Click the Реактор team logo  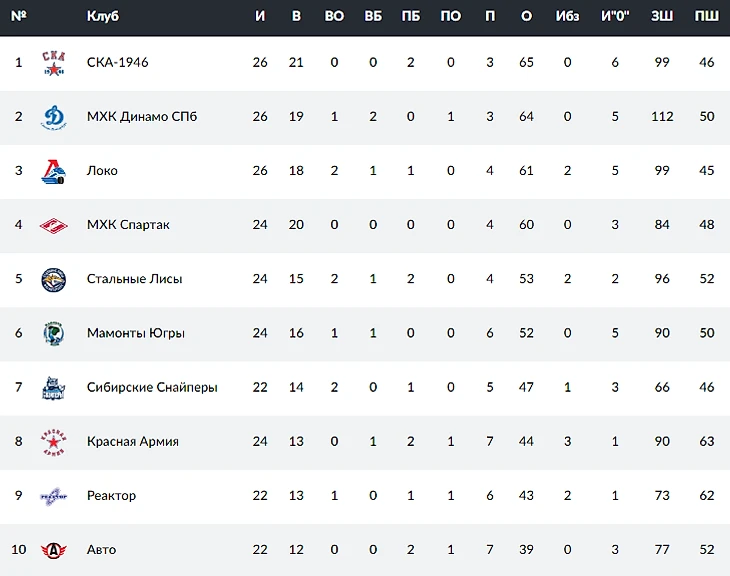(x=53, y=495)
